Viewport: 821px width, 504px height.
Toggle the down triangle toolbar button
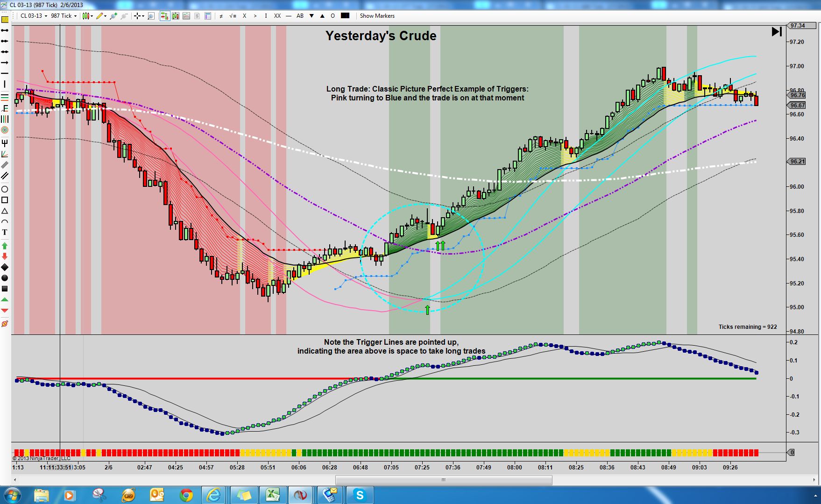pyautogui.click(x=311, y=16)
